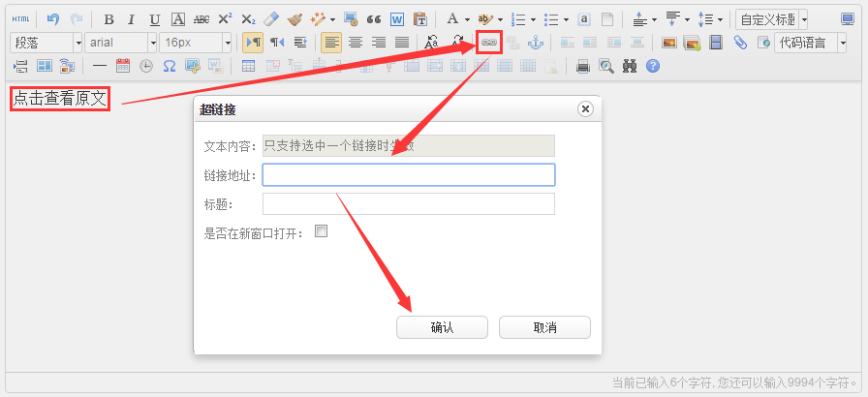Toggle HTML source mode
This screenshot has height=397, width=868.
click(20, 19)
